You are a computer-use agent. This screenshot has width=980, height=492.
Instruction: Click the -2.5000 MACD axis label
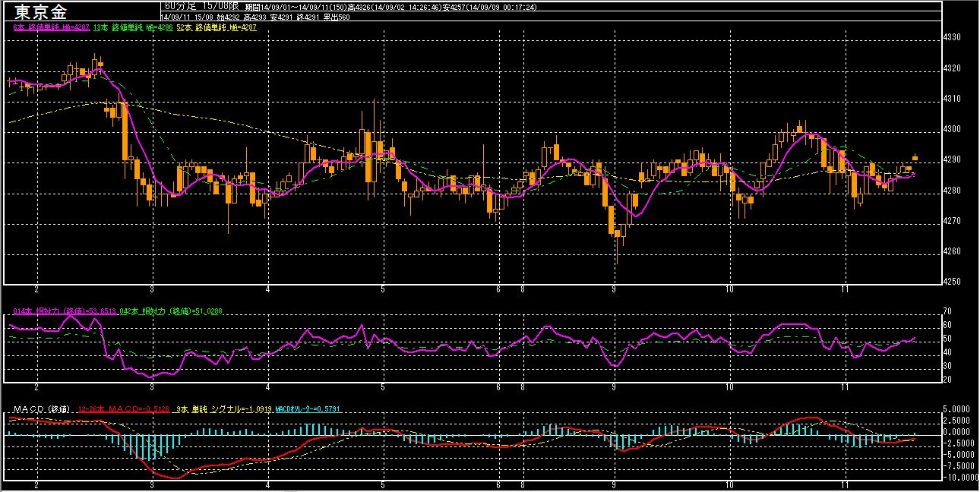(x=959, y=443)
